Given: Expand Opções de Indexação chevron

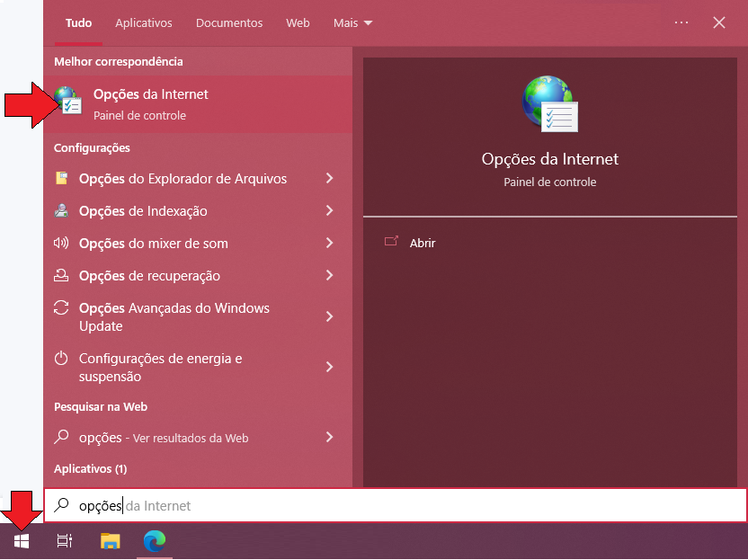Looking at the screenshot, I should 329,210.
